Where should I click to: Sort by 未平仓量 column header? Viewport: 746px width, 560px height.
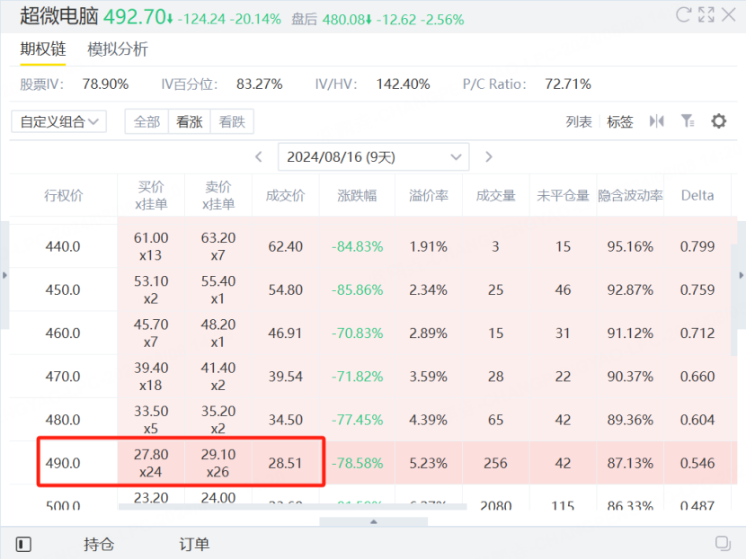coord(563,196)
